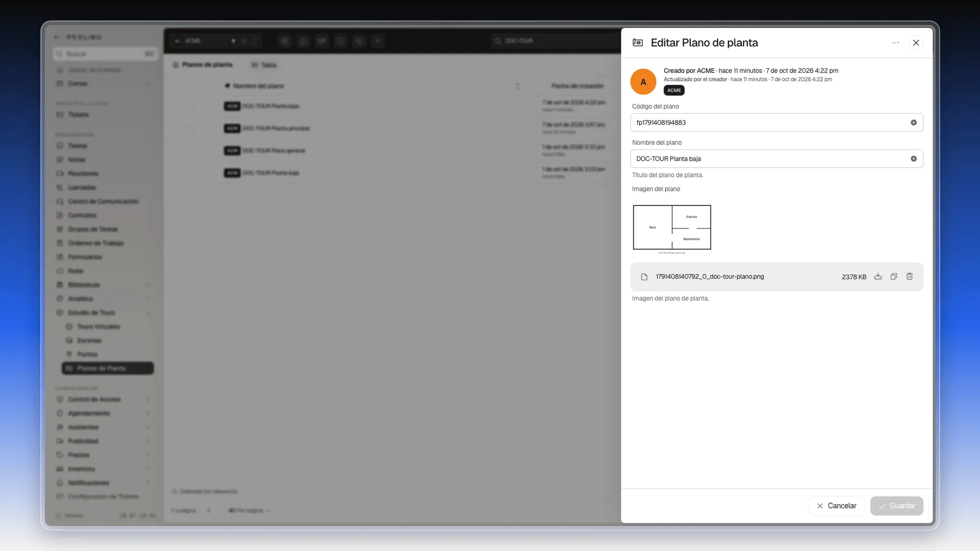Delete the doc-tour-plano.png file
The image size is (980, 551).
[x=910, y=277]
